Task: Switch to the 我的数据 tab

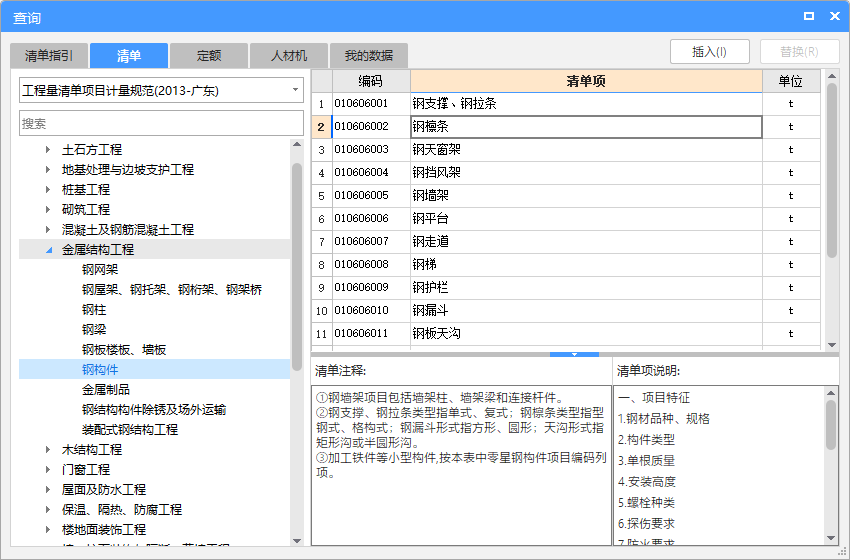Action: point(369,55)
